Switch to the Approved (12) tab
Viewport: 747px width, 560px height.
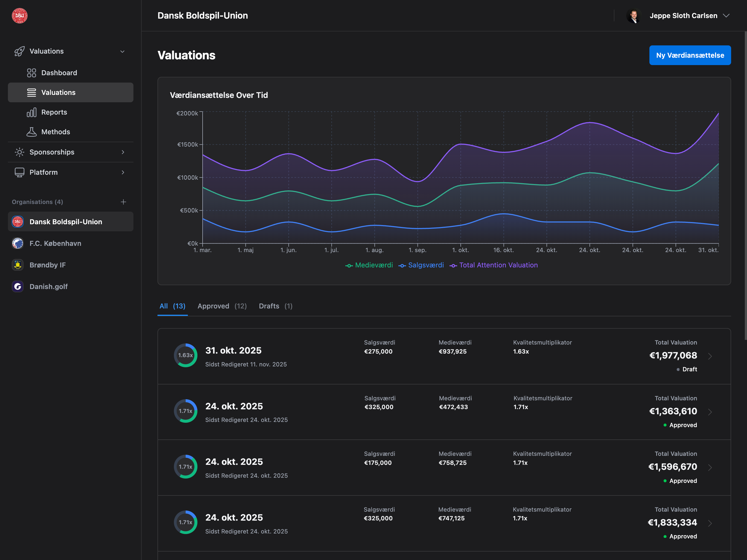(x=222, y=306)
